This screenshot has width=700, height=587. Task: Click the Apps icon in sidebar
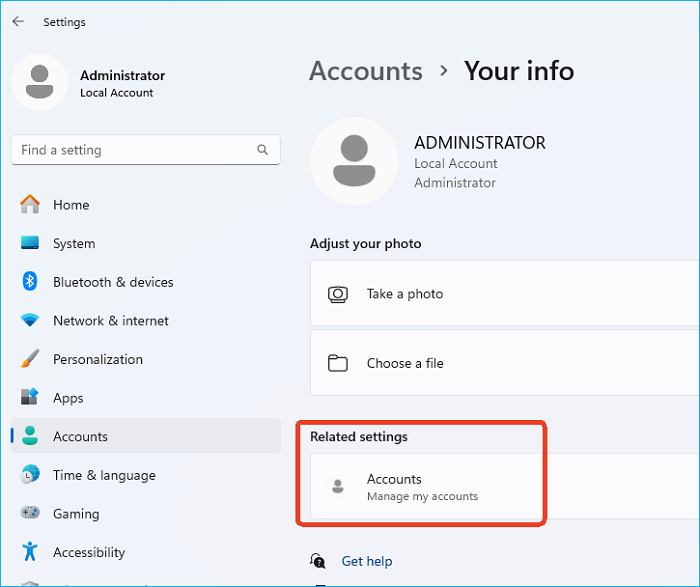(30, 398)
